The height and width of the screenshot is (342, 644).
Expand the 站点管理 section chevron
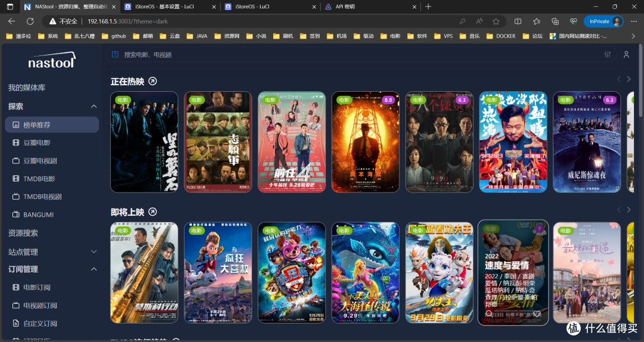[x=94, y=251]
